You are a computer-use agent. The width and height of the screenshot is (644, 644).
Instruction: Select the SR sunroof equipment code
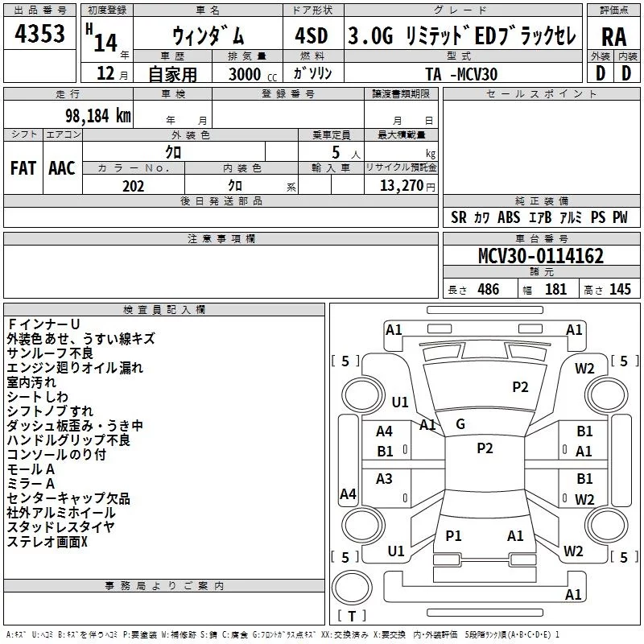pyautogui.click(x=459, y=217)
